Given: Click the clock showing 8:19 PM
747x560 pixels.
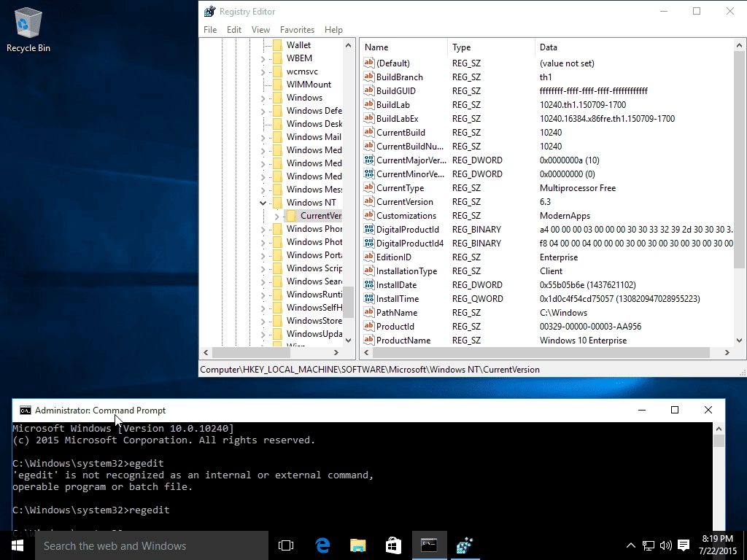Looking at the screenshot, I should click(718, 539).
